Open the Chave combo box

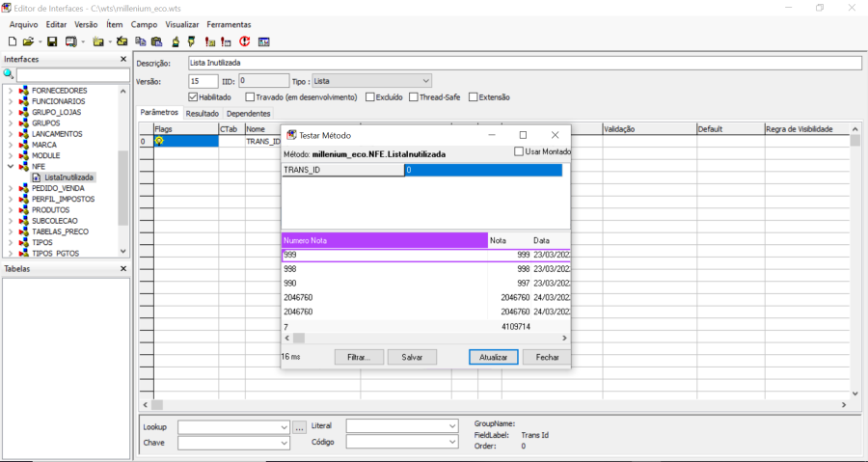233,443
